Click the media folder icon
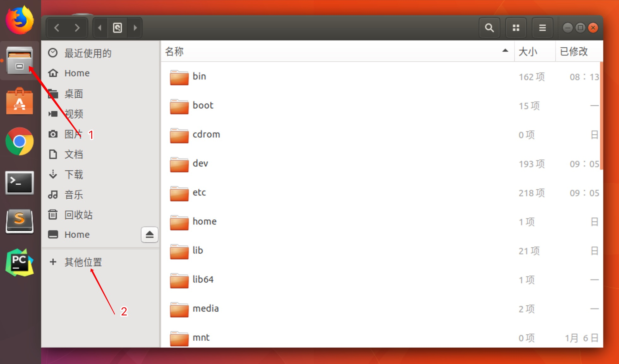 point(179,309)
